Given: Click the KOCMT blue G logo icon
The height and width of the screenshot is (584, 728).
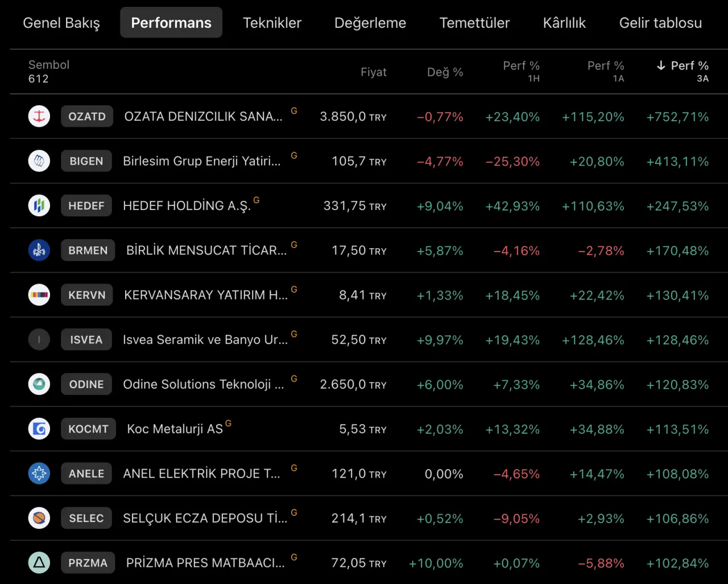Looking at the screenshot, I should 39,429.
